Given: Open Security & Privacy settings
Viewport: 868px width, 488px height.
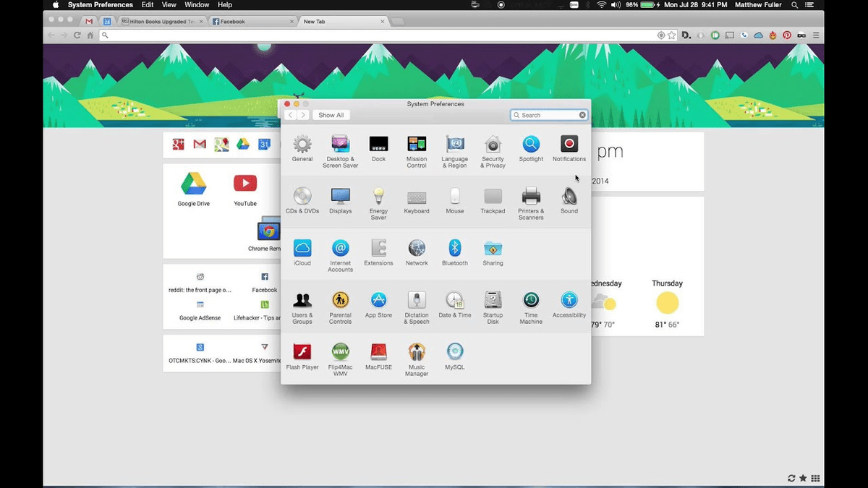Looking at the screenshot, I should click(493, 144).
